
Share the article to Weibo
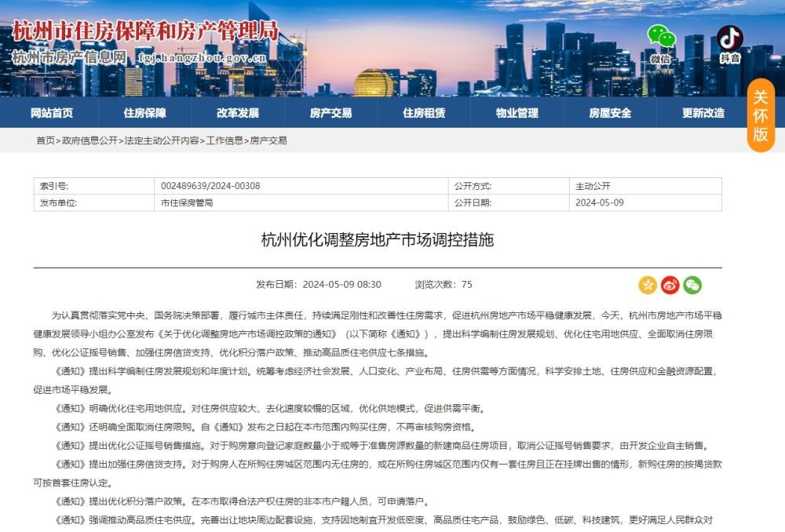coord(670,285)
